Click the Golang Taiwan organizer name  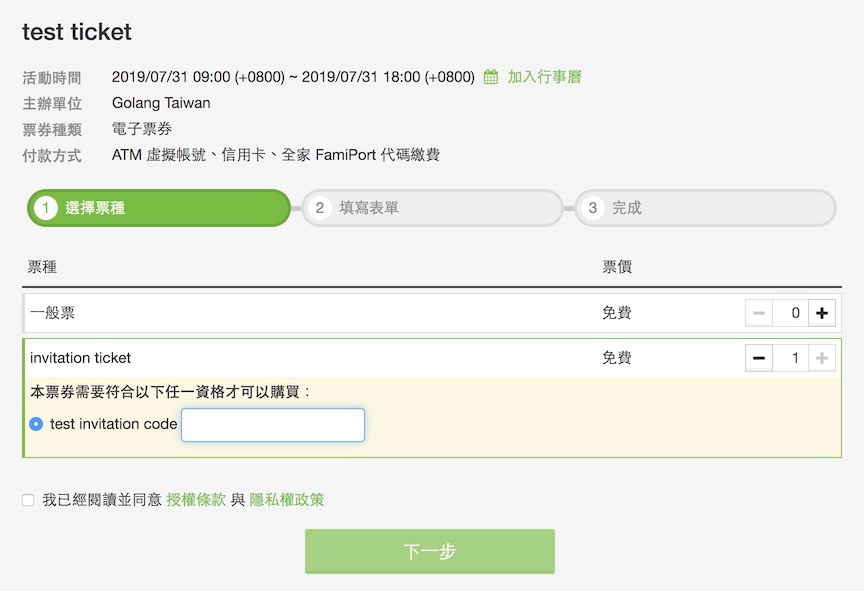tap(161, 103)
